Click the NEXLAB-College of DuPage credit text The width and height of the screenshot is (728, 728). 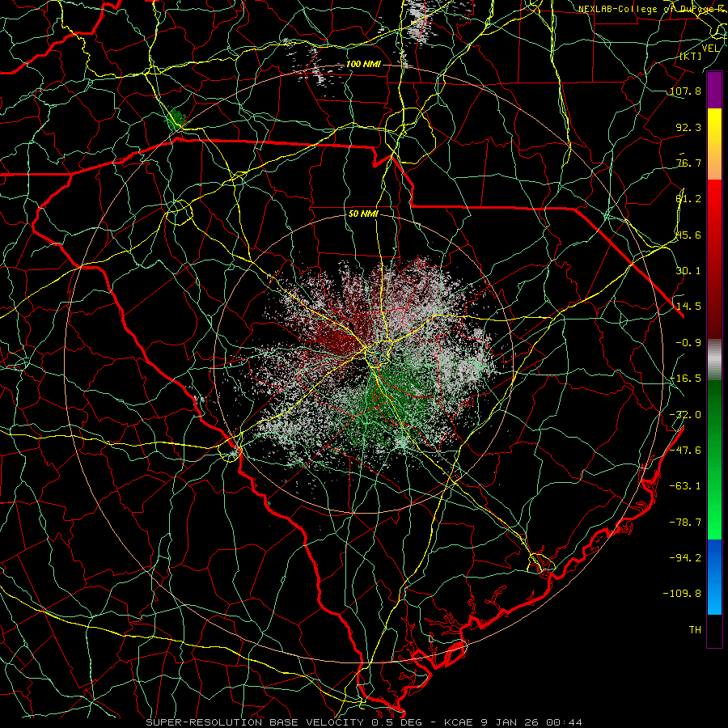click(653, 9)
